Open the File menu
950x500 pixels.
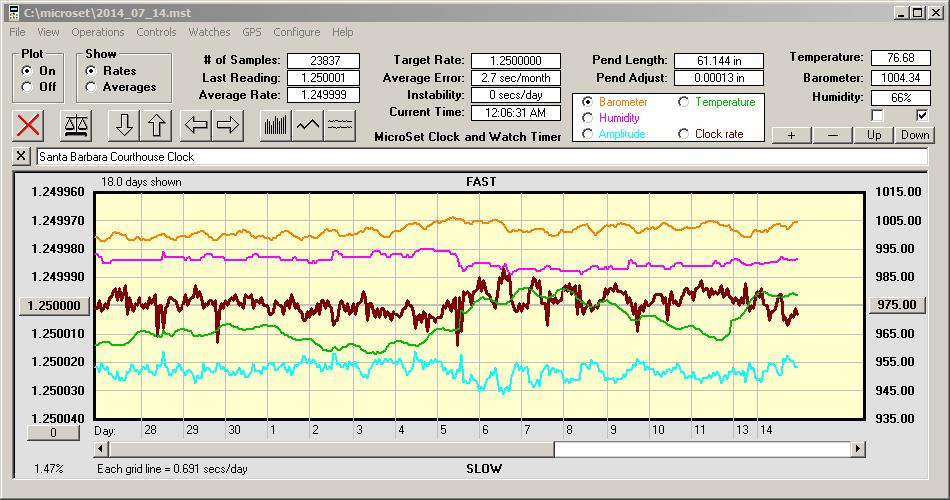point(18,32)
